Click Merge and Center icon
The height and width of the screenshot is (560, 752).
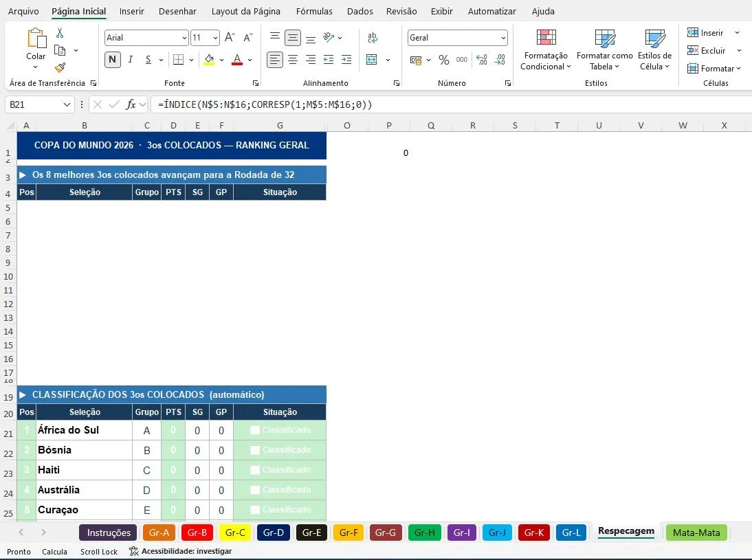tap(372, 60)
